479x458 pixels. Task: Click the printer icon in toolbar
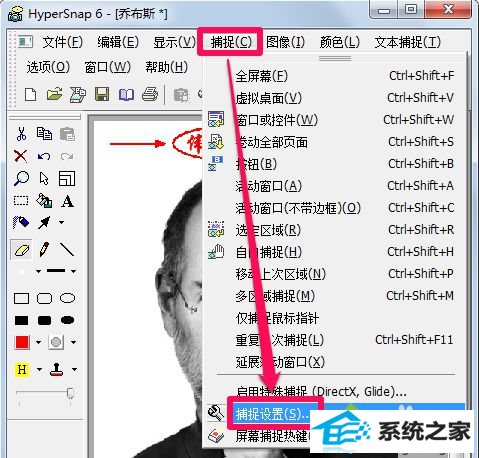pyautogui.click(x=150, y=94)
